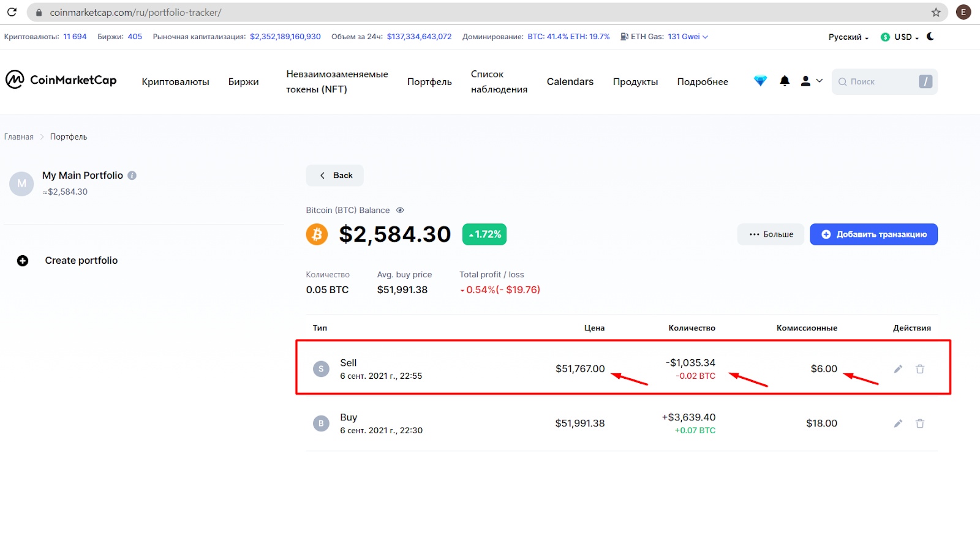Open the Calendars menu item

tap(570, 81)
